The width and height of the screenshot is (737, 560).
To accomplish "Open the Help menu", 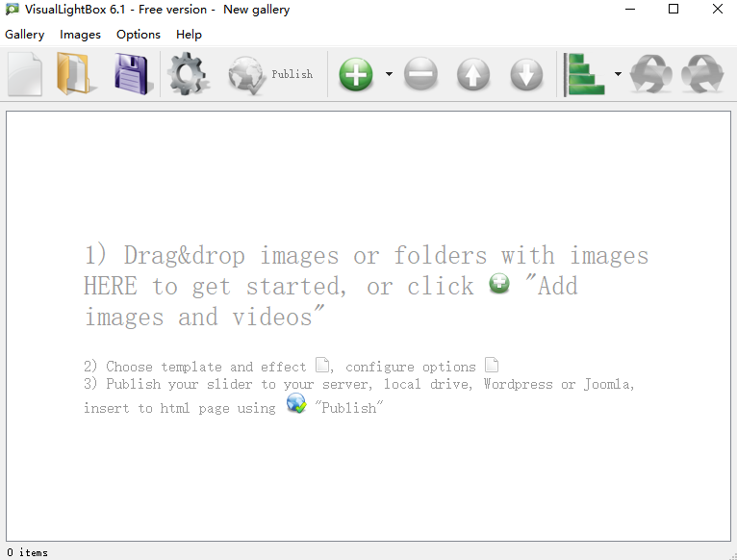I will [x=189, y=35].
